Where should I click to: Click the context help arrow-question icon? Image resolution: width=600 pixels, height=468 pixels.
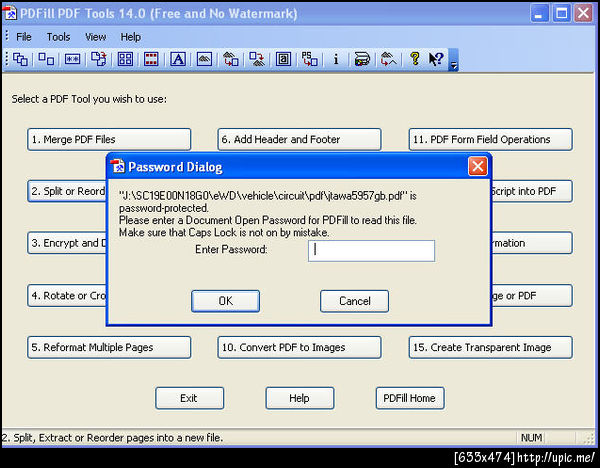[436, 59]
